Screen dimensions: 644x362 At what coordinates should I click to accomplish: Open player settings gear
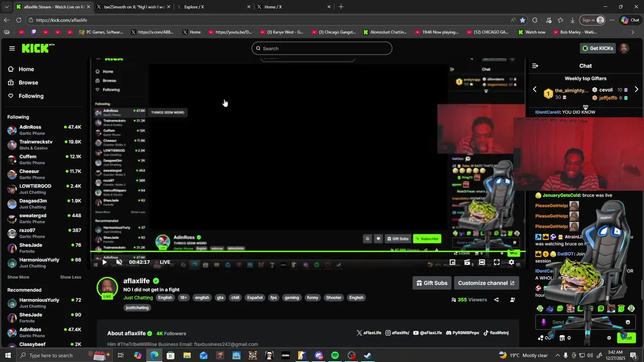coord(511,262)
